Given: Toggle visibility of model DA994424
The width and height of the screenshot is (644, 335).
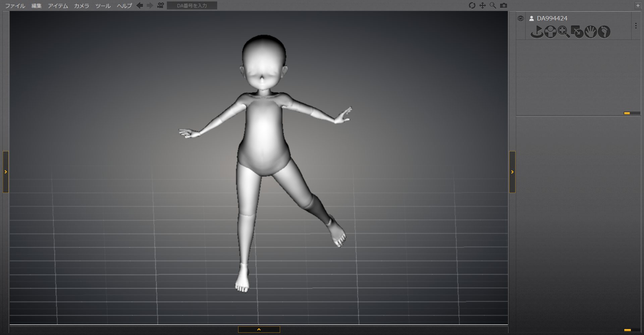Looking at the screenshot, I should pos(521,18).
